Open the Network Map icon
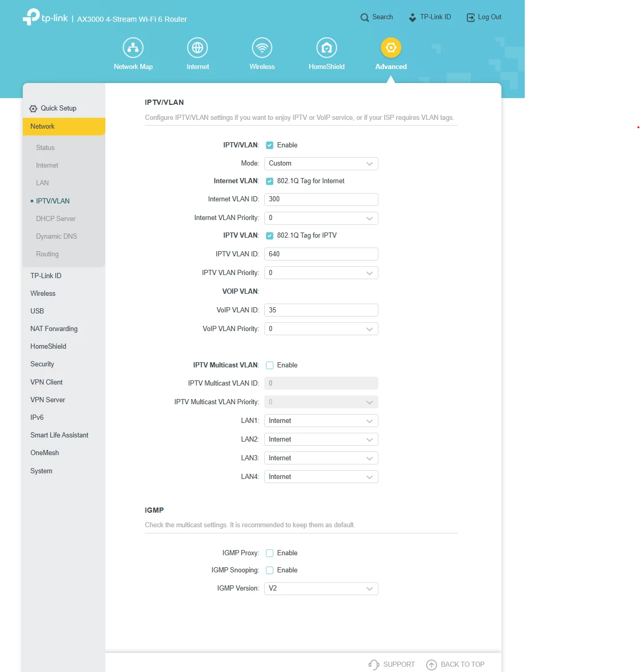640x672 pixels. [x=133, y=48]
